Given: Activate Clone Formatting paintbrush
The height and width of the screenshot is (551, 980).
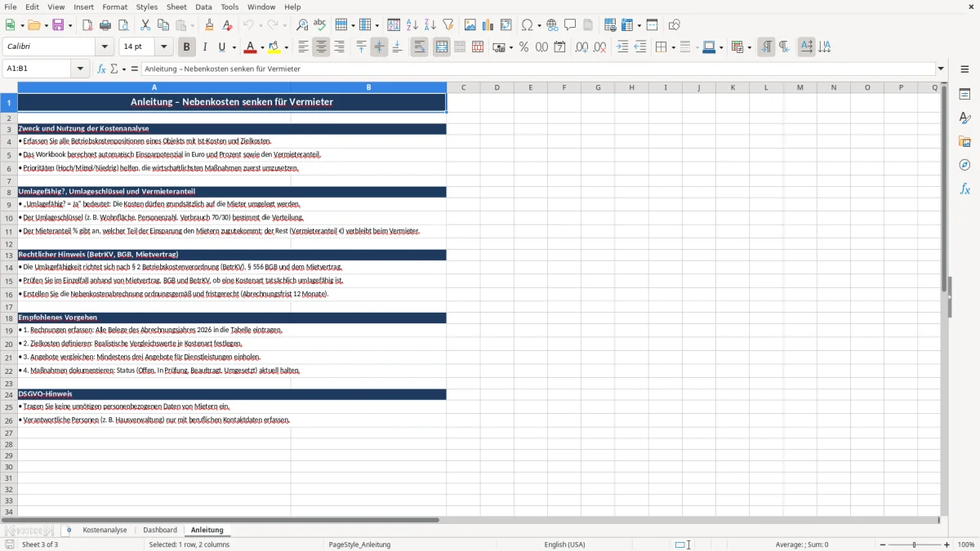Looking at the screenshot, I should [209, 25].
